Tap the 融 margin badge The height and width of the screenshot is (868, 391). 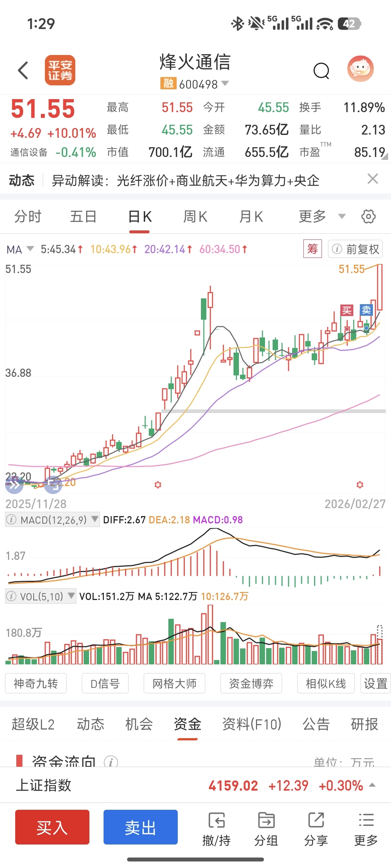168,84
